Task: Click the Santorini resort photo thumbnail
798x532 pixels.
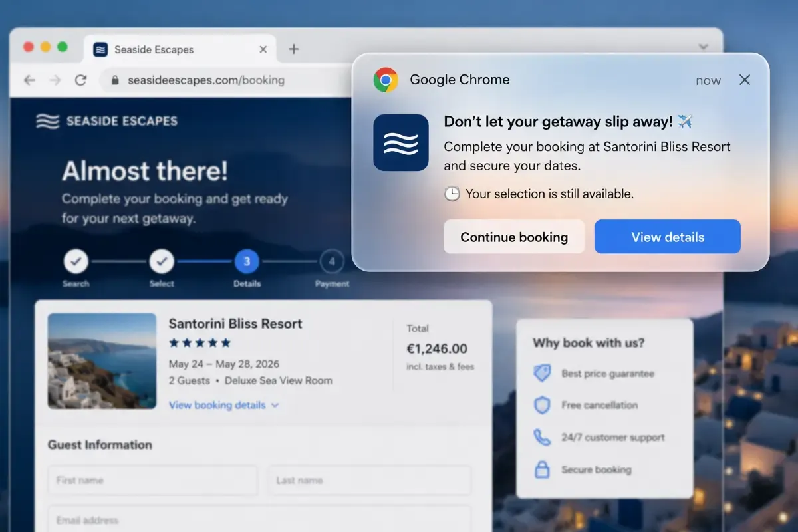Action: pyautogui.click(x=102, y=360)
